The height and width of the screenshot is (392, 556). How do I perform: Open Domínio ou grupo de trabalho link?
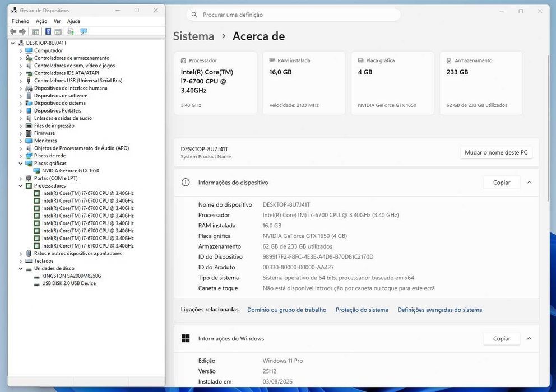(286, 310)
